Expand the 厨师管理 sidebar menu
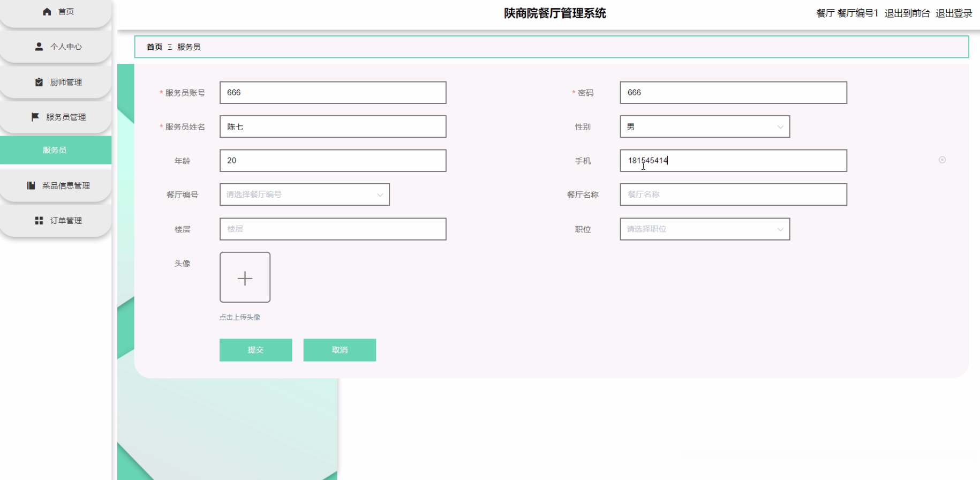This screenshot has width=980, height=480. click(x=56, y=82)
